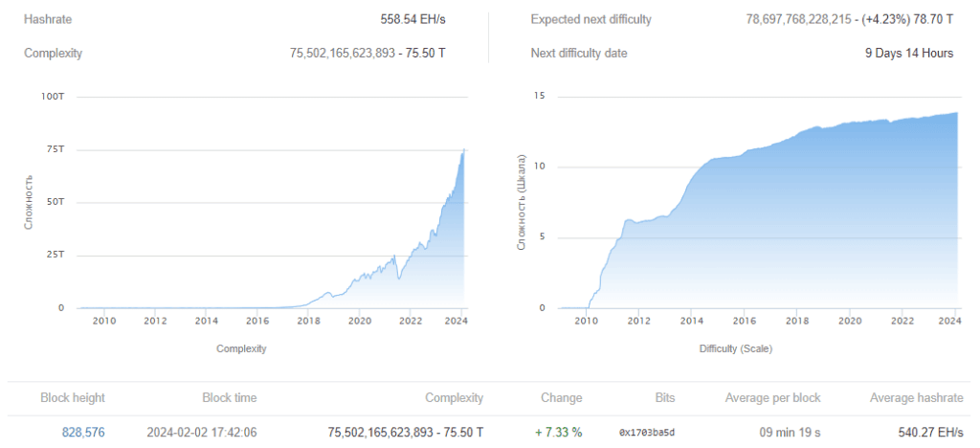Image resolution: width=980 pixels, height=448 pixels.
Task: Click the 2016 label on the left chart
Action: [257, 322]
